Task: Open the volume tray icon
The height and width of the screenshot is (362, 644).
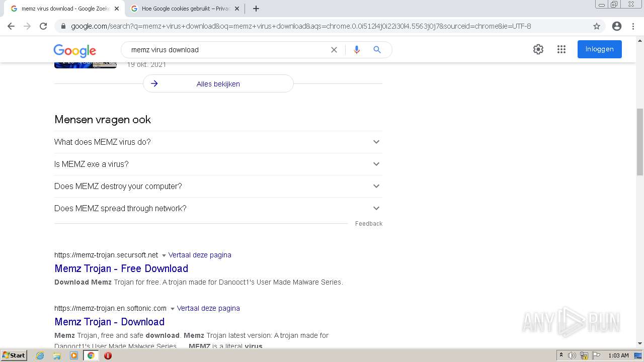Action: pyautogui.click(x=572, y=355)
